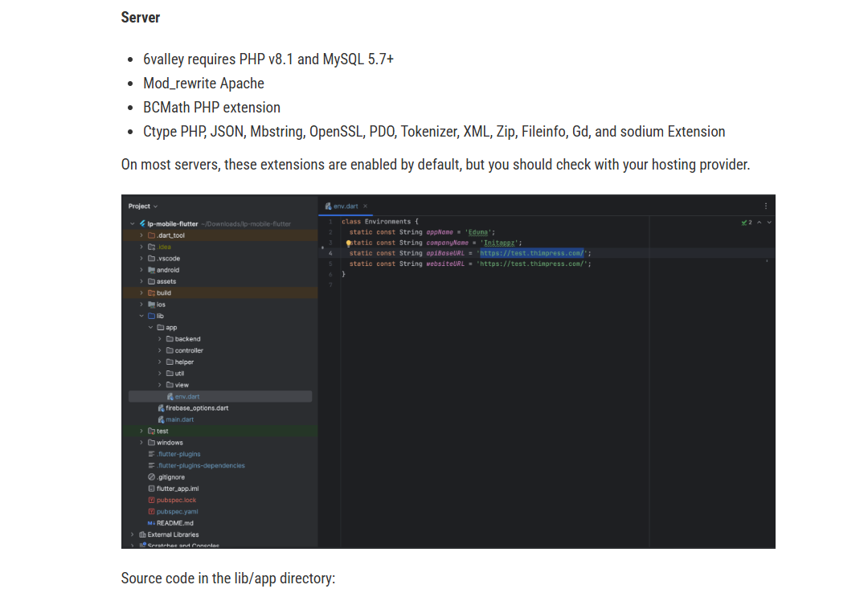Collapse the lib folder
Screen dimensions: 868x597
point(141,317)
